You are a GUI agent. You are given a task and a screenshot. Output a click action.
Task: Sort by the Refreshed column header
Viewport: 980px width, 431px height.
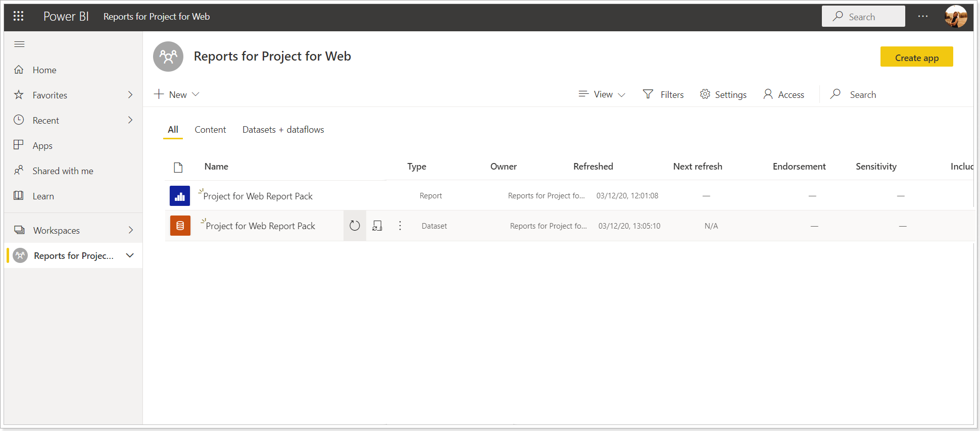593,167
